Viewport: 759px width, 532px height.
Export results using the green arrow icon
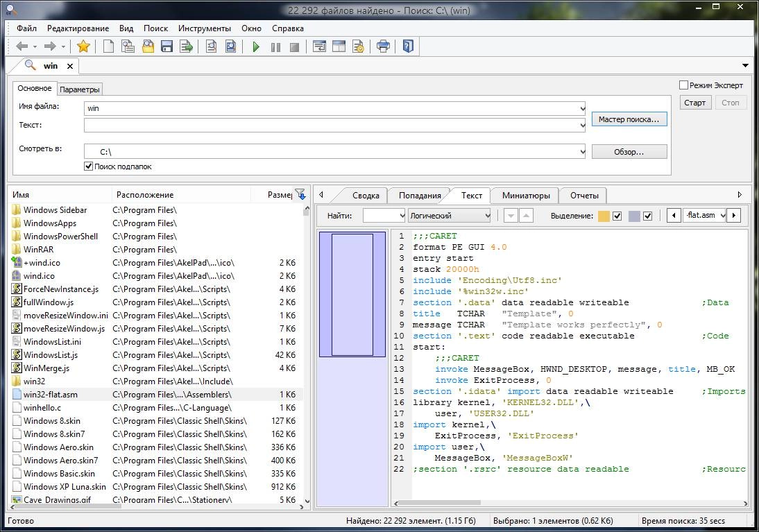pos(187,46)
